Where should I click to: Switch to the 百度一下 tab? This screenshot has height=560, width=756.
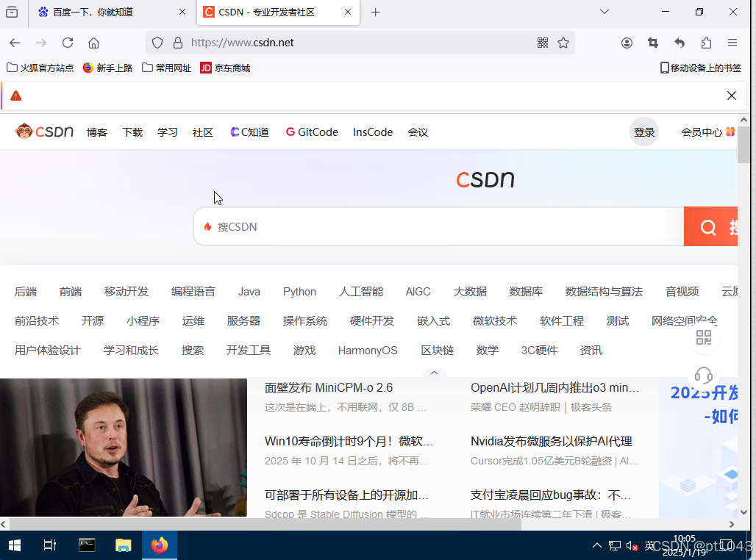[x=112, y=12]
